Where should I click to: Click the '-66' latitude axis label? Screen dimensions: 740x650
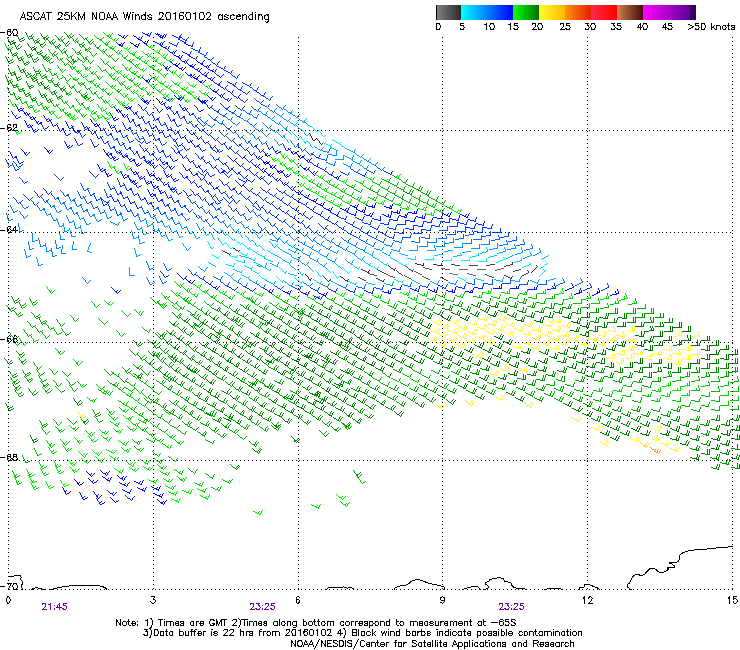point(10,339)
